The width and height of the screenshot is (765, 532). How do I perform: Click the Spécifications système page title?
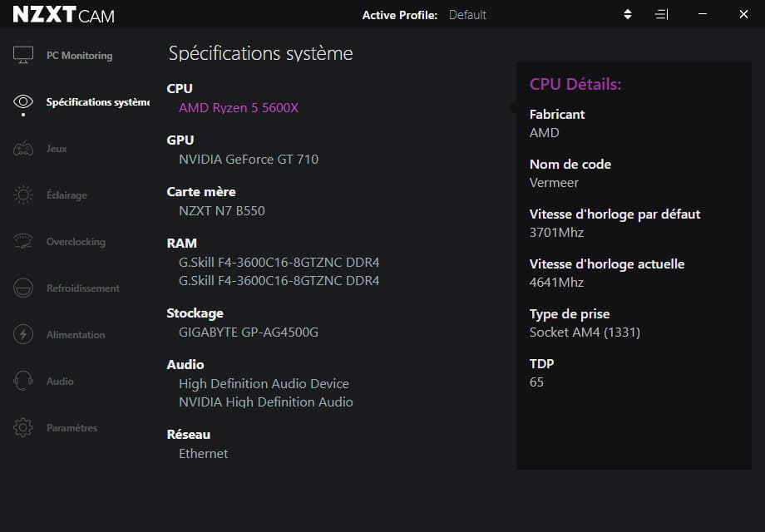[260, 54]
